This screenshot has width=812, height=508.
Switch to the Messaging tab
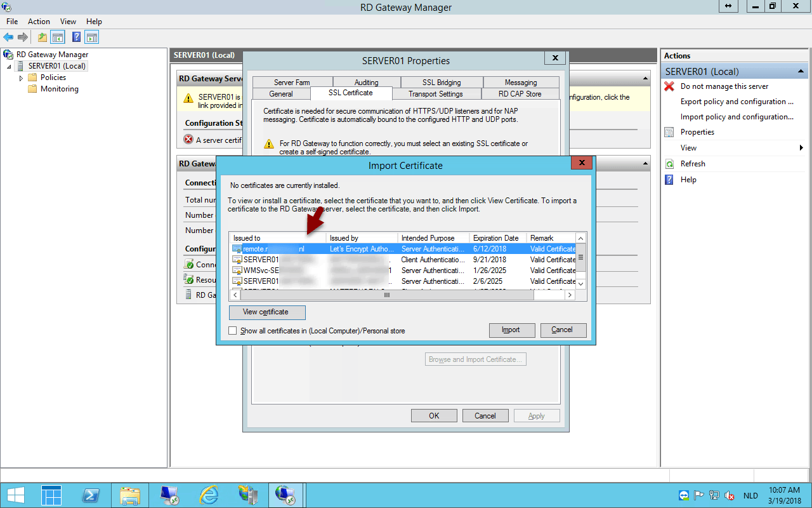pos(521,83)
